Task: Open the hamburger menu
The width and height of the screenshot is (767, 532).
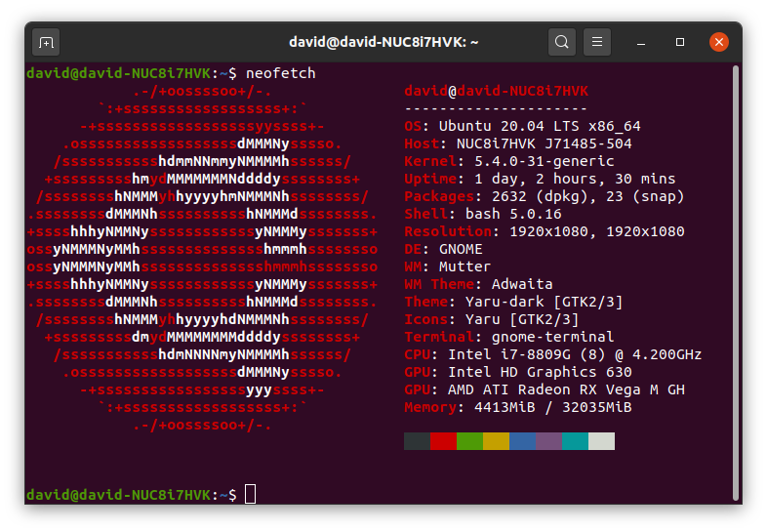Action: (597, 42)
